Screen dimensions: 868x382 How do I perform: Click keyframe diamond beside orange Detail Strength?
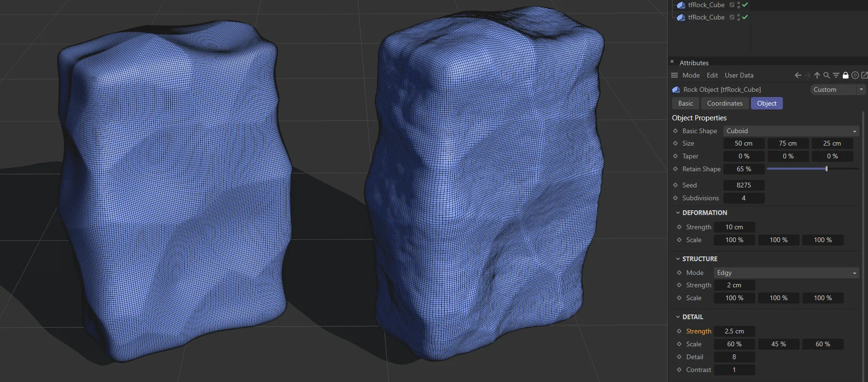tap(679, 331)
